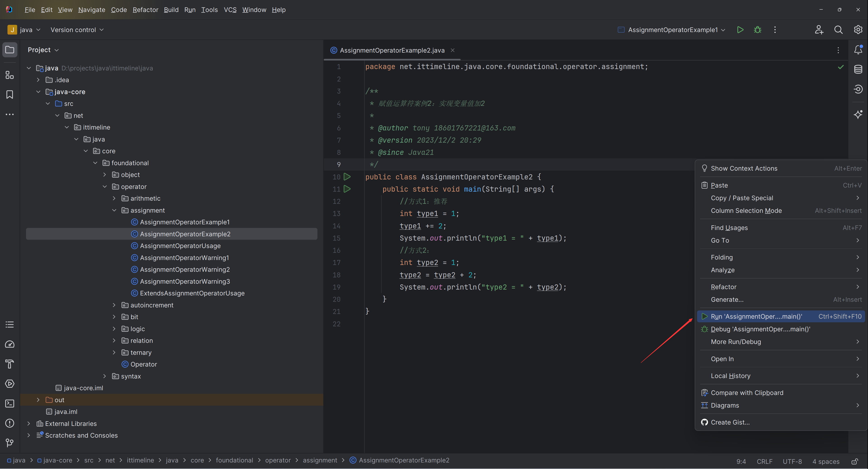The width and height of the screenshot is (868, 469).
Task: Open Search Everywhere magnifier icon
Action: 839,30
